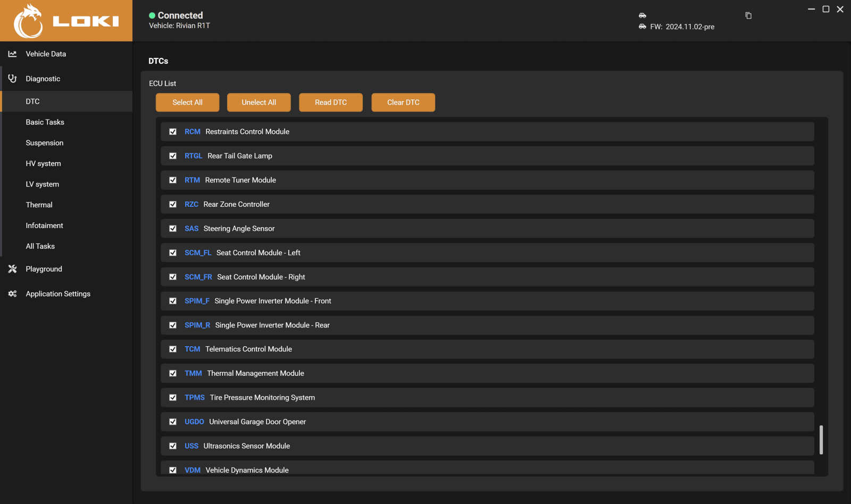The image size is (851, 504).
Task: Click the copy icon in header
Action: pyautogui.click(x=748, y=15)
